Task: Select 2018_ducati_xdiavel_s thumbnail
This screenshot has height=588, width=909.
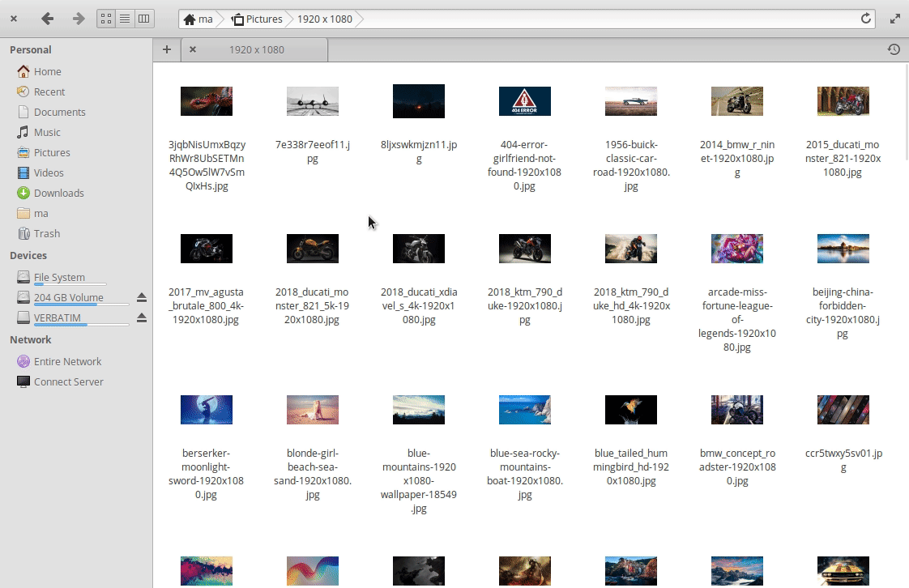Action: [419, 249]
